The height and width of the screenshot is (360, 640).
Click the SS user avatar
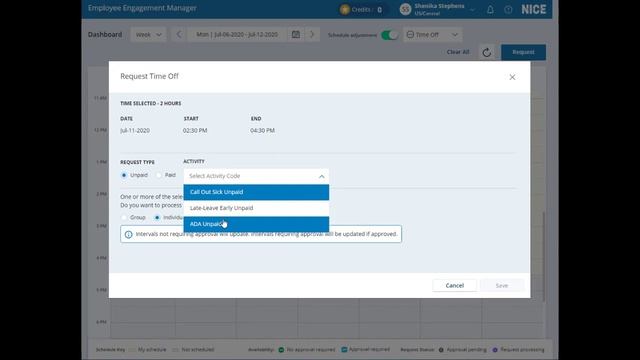click(x=405, y=9)
